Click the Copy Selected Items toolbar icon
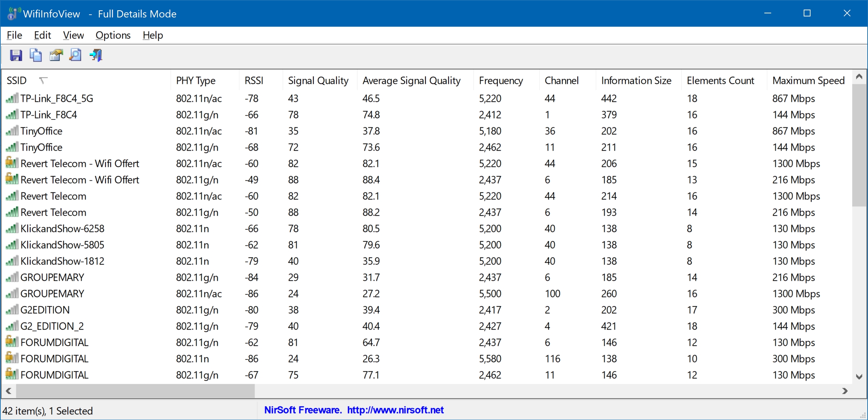868x420 pixels. pyautogui.click(x=36, y=55)
